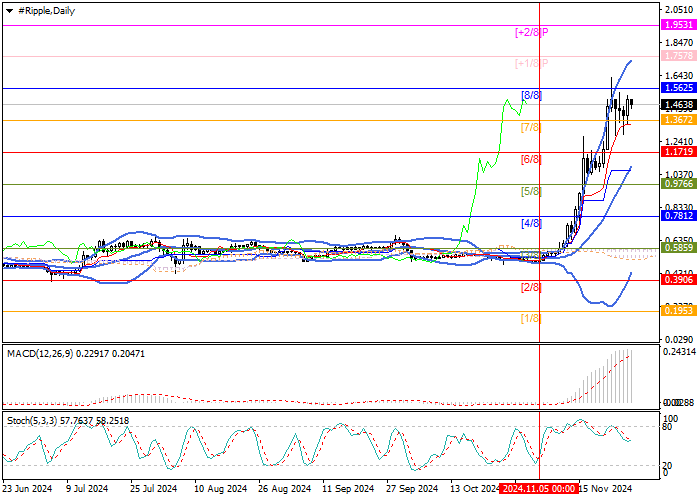
Task: Click the [+1/8]P Murrey level label
Action: click(x=532, y=63)
